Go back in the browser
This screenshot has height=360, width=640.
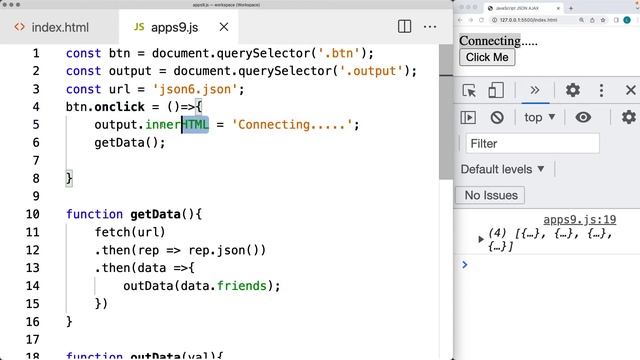click(460, 20)
